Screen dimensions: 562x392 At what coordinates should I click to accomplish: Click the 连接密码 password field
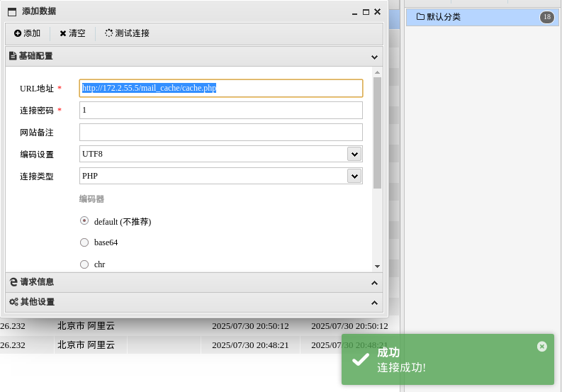221,110
